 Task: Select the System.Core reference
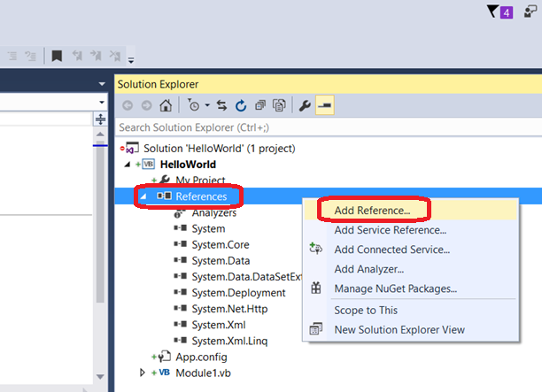point(221,244)
